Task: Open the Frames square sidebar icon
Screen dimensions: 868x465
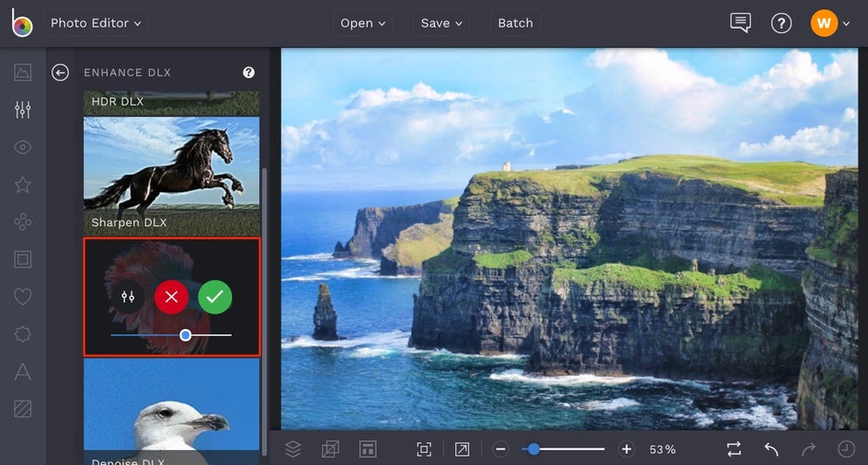Action: [23, 259]
